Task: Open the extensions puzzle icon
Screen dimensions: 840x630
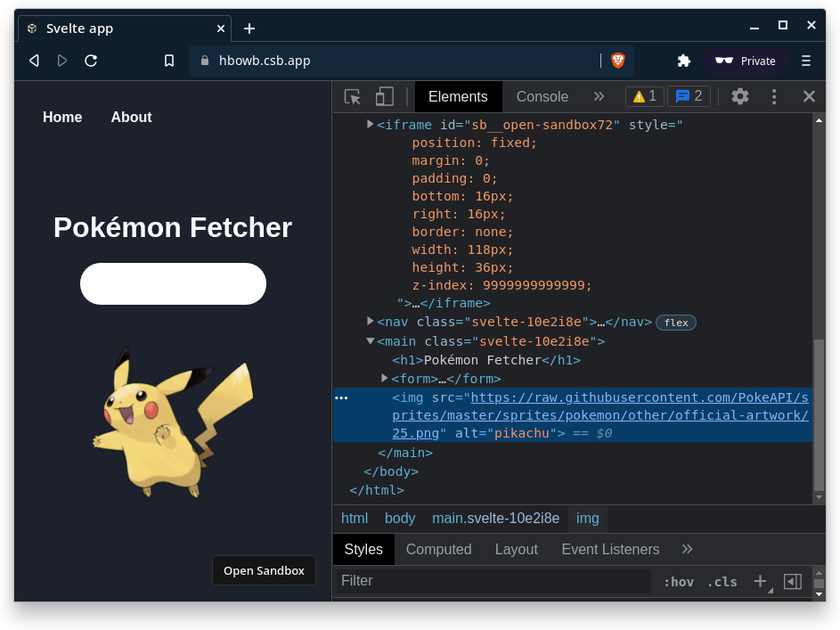Action: click(683, 61)
